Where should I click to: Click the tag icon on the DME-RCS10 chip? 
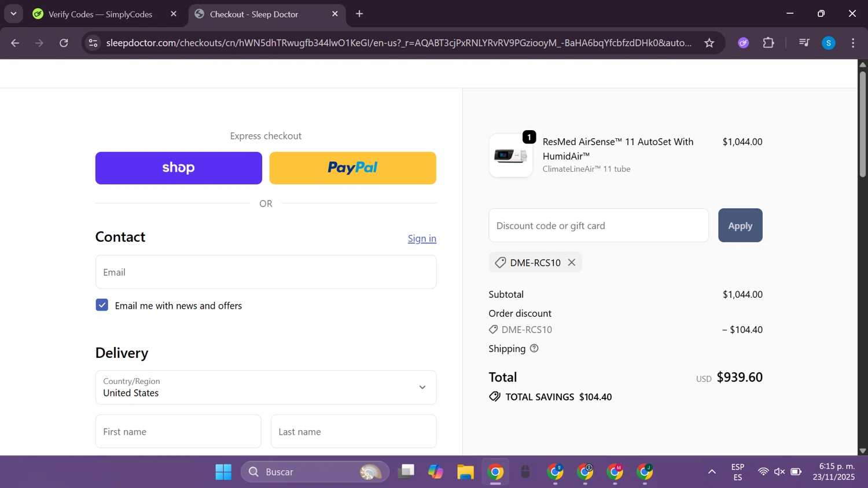pos(501,263)
